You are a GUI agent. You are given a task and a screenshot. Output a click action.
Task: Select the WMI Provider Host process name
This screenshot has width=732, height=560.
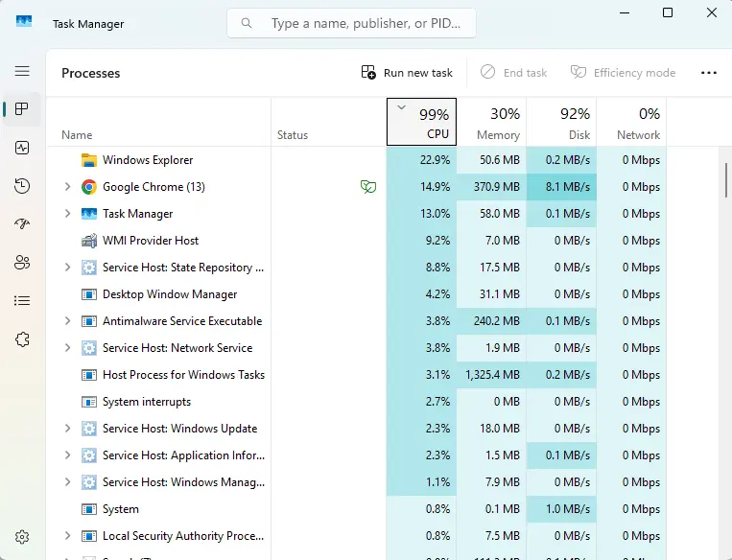point(151,241)
